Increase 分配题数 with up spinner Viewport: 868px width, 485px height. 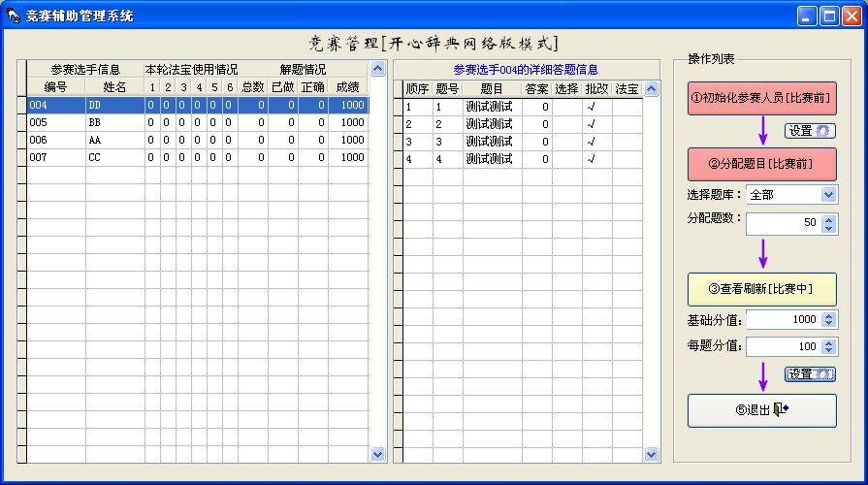coord(828,219)
